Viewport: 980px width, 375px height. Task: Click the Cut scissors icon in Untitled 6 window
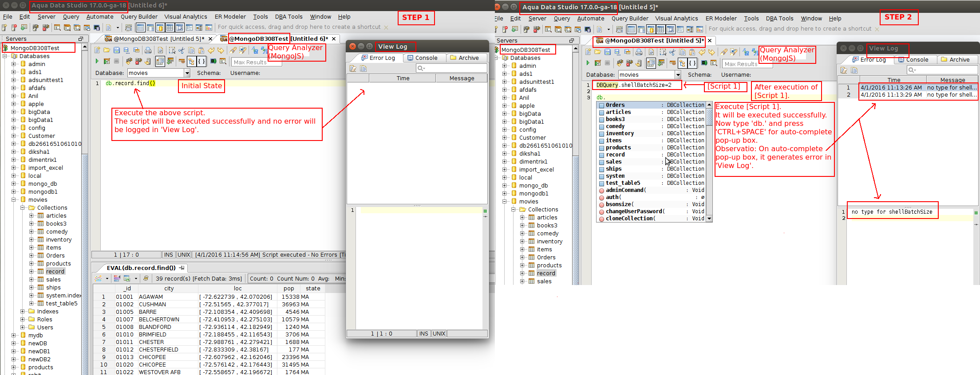(x=182, y=50)
